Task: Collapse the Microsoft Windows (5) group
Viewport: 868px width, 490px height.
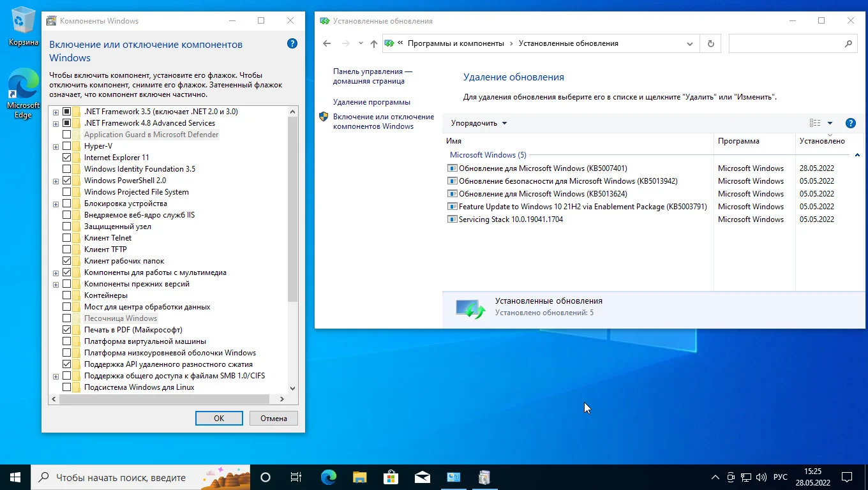Action: tap(857, 155)
